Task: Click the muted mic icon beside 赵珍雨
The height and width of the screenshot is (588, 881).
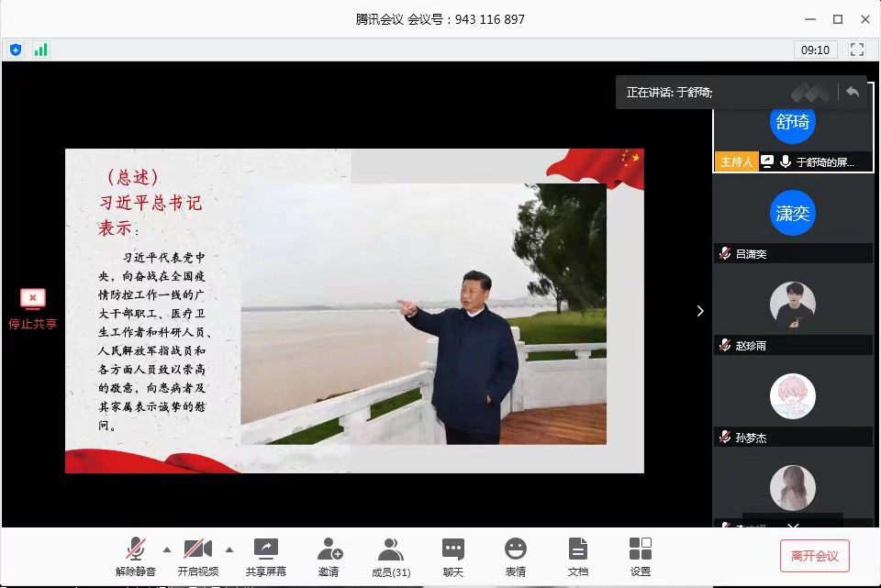Action: tap(725, 345)
